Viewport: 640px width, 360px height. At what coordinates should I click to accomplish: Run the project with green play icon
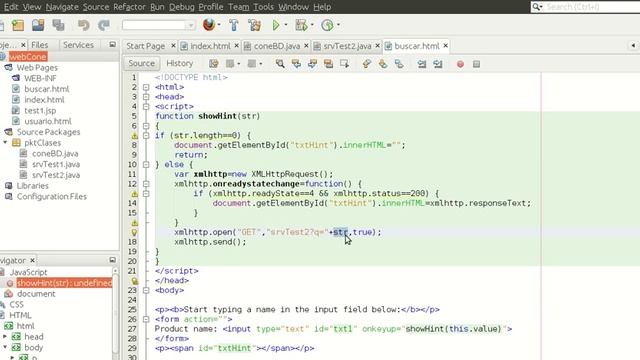276,25
